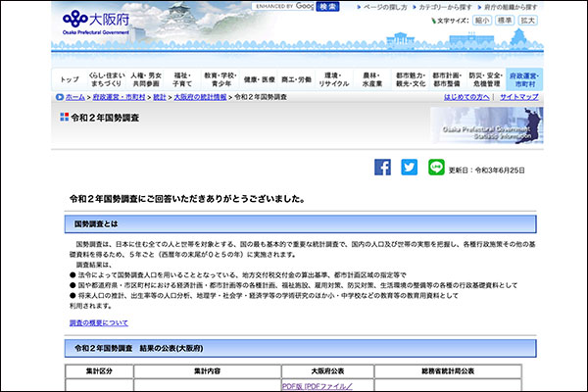Share page on Facebook

(x=382, y=168)
